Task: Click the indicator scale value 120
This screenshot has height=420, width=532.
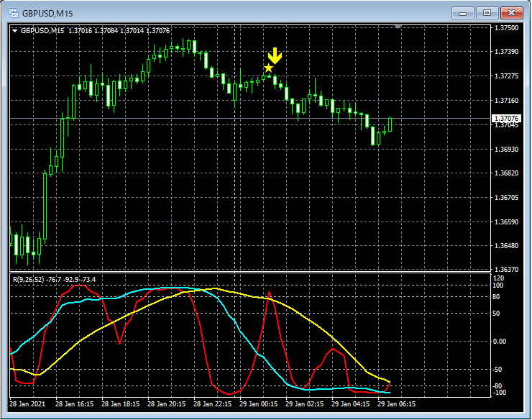Action: click(x=498, y=278)
